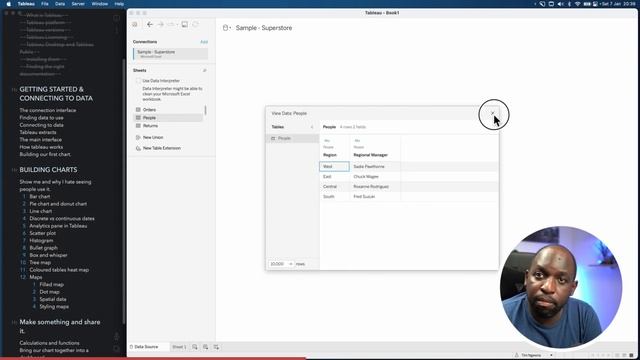Open the Server menu
Image resolution: width=640 pixels, height=360 pixels.
[x=78, y=4]
